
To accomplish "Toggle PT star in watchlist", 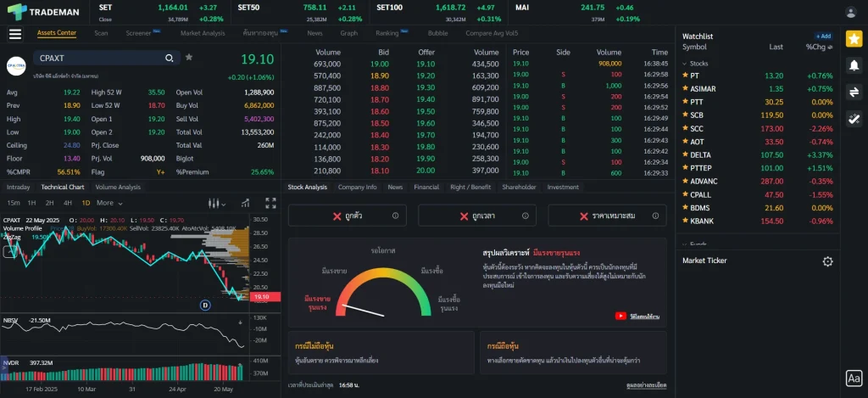I will pos(685,76).
